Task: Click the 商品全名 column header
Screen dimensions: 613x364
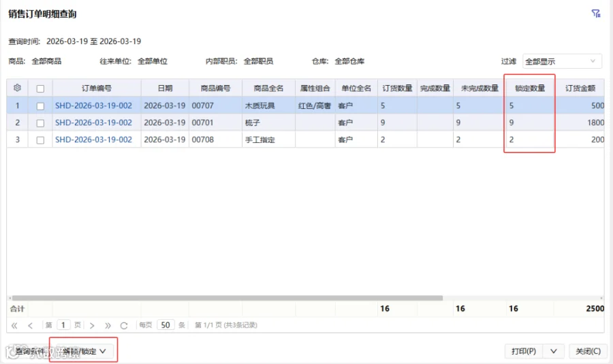Action: (268, 88)
